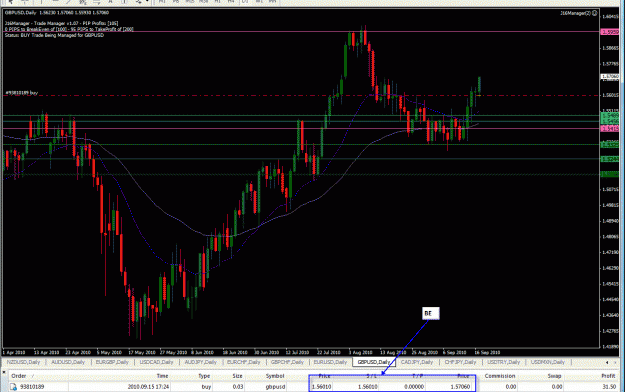The width and height of the screenshot is (625, 392).
Task: Select the EURCHF,Daily chart tab
Action: pos(244,362)
